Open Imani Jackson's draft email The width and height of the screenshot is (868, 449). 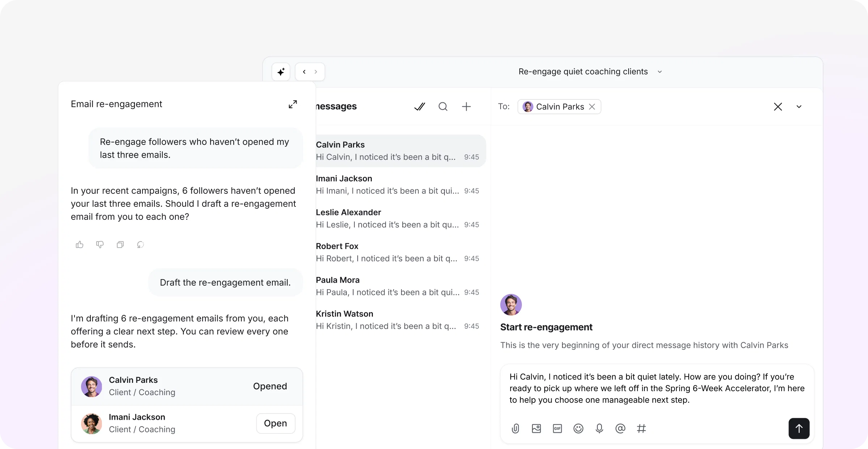276,423
